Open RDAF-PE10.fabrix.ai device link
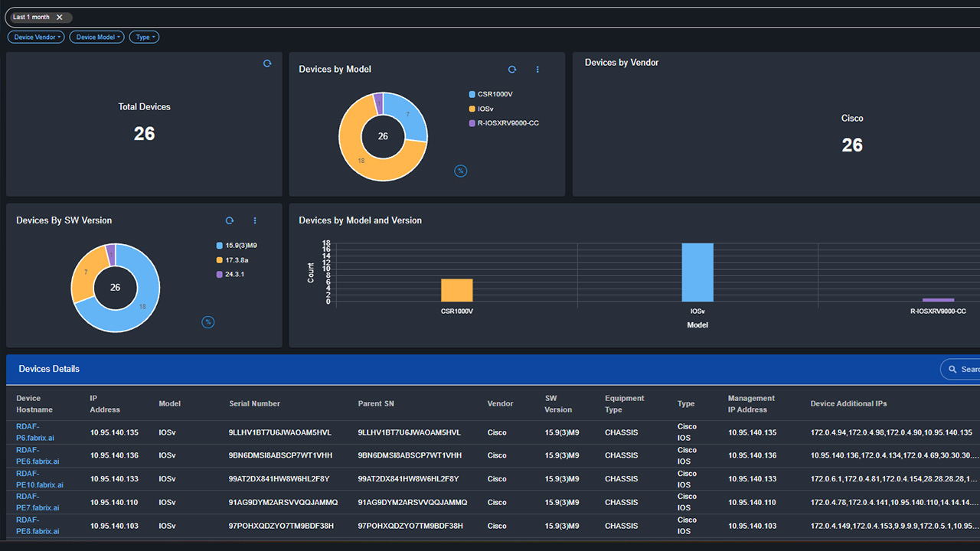The height and width of the screenshot is (551, 980). pos(39,479)
